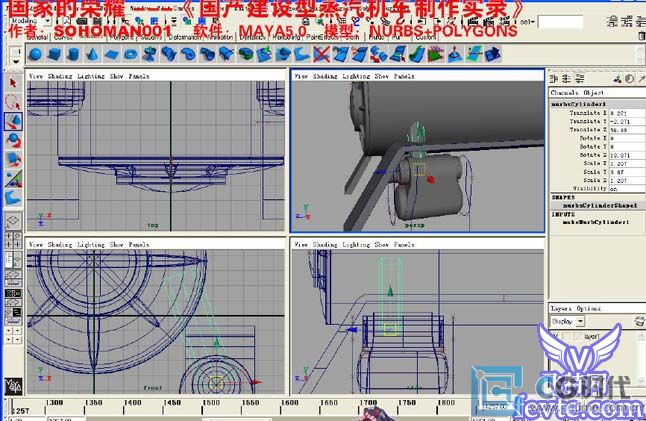Click the Maya logo at toolbox bottom
The height and width of the screenshot is (421, 646).
pos(13,386)
